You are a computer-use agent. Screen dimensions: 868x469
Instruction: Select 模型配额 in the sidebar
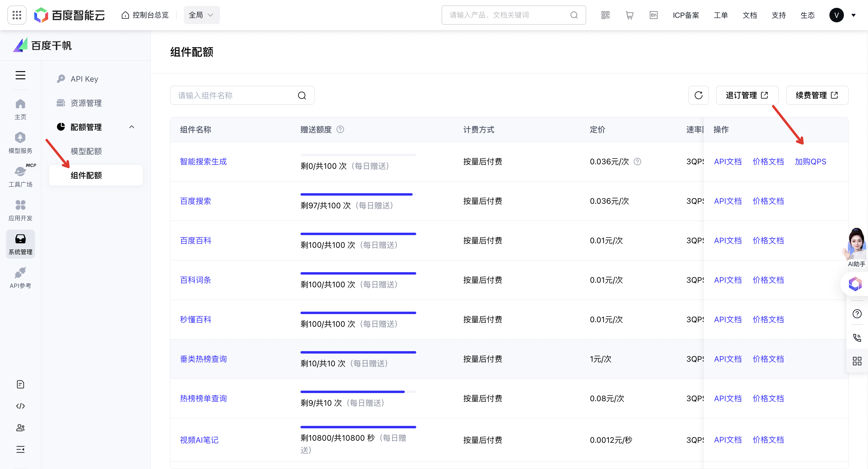86,151
